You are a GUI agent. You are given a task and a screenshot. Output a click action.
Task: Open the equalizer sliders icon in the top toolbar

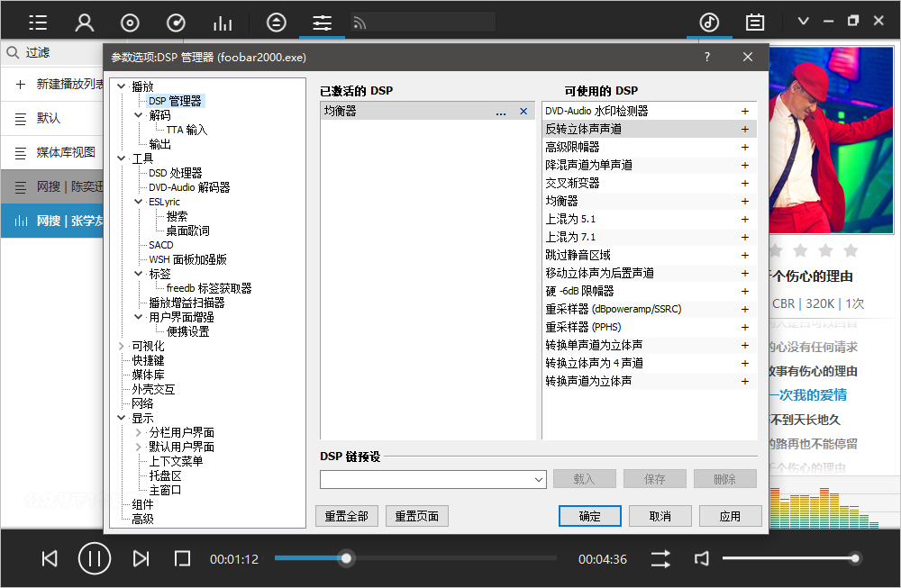pyautogui.click(x=322, y=23)
